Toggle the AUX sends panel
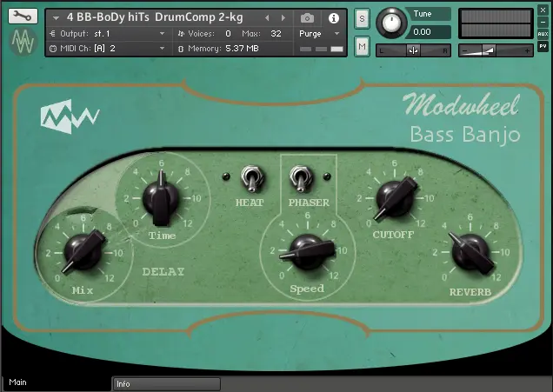The height and width of the screenshot is (392, 553). tap(543, 34)
